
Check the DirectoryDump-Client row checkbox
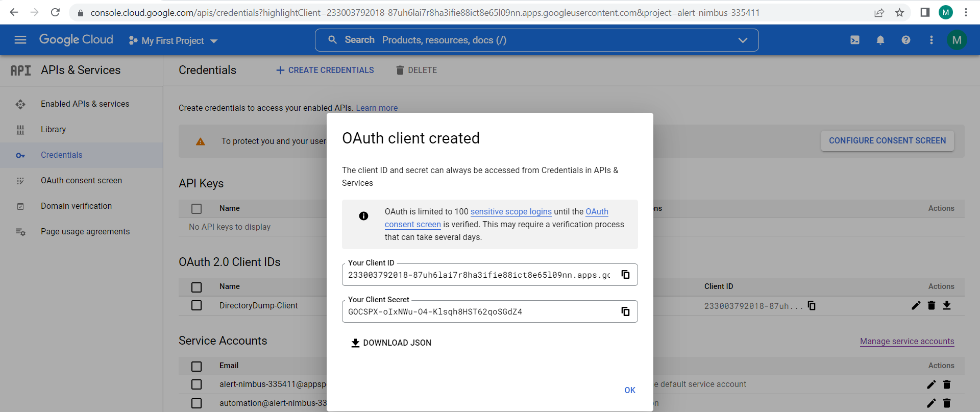point(197,305)
